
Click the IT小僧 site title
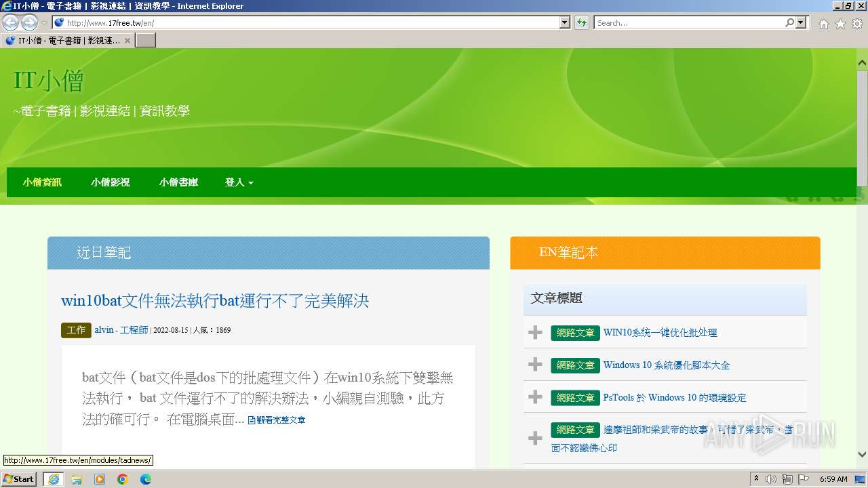[x=49, y=81]
